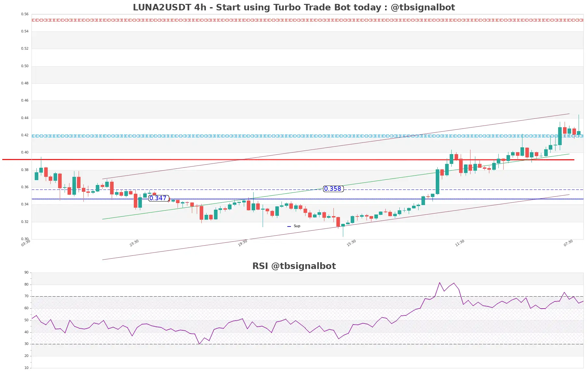Click the RSI 10 axis label
Image resolution: width=588 pixels, height=392 pixels.
pyautogui.click(x=26, y=368)
